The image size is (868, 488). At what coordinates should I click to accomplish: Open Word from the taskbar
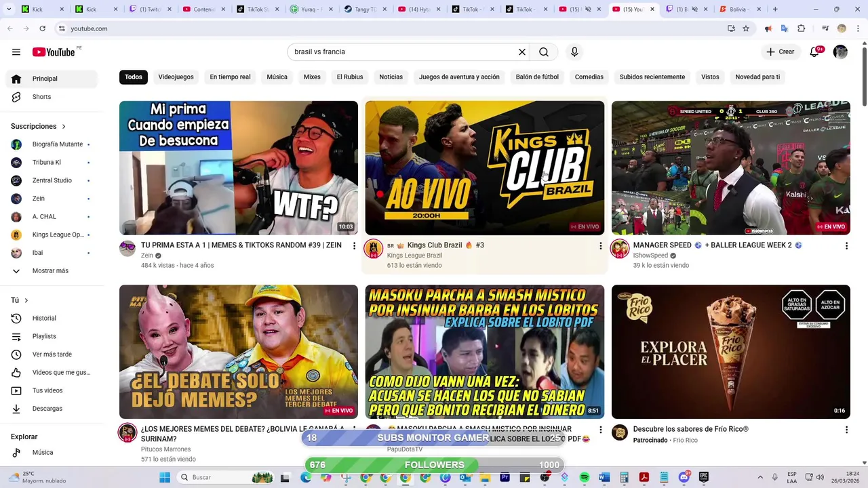click(x=604, y=477)
